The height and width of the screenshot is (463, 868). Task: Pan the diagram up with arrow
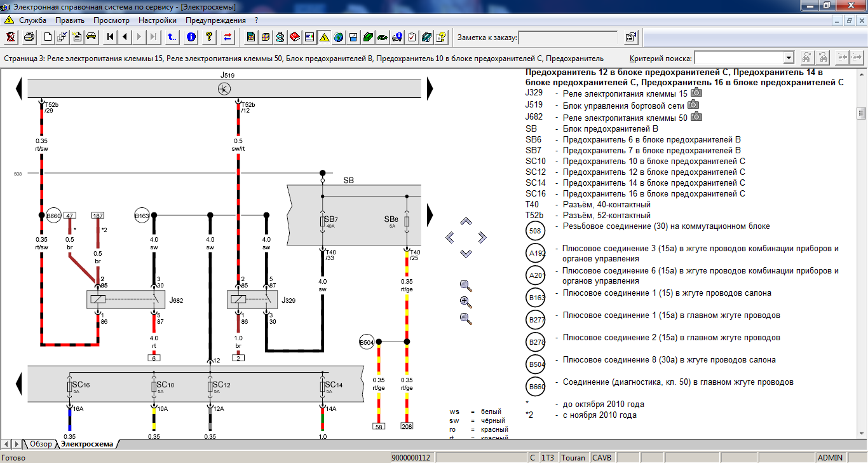466,221
